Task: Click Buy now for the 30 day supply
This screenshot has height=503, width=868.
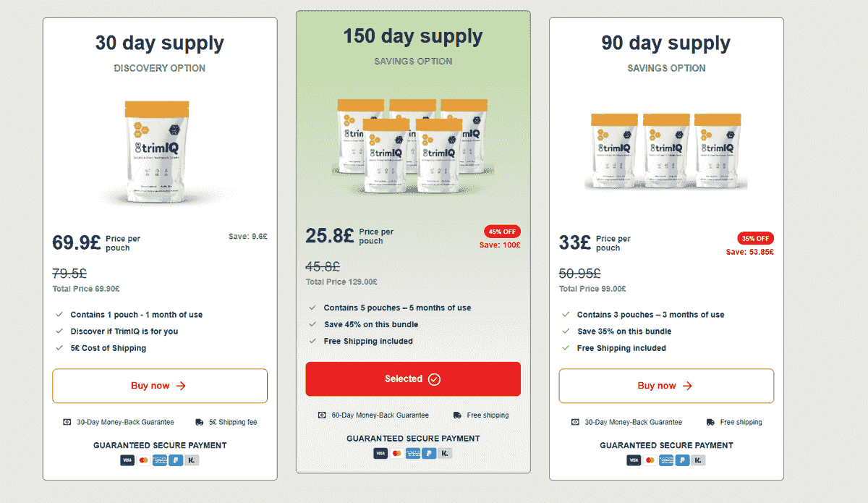Action: click(160, 386)
